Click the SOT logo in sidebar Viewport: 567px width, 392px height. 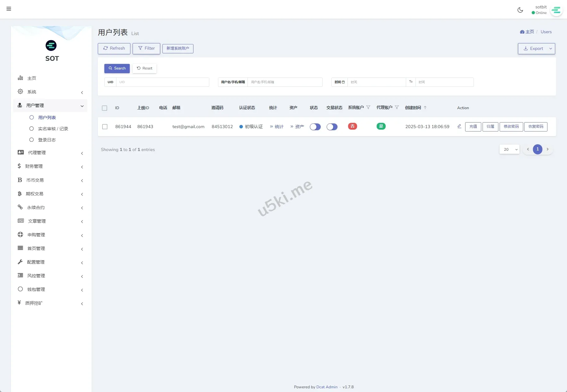tap(51, 46)
